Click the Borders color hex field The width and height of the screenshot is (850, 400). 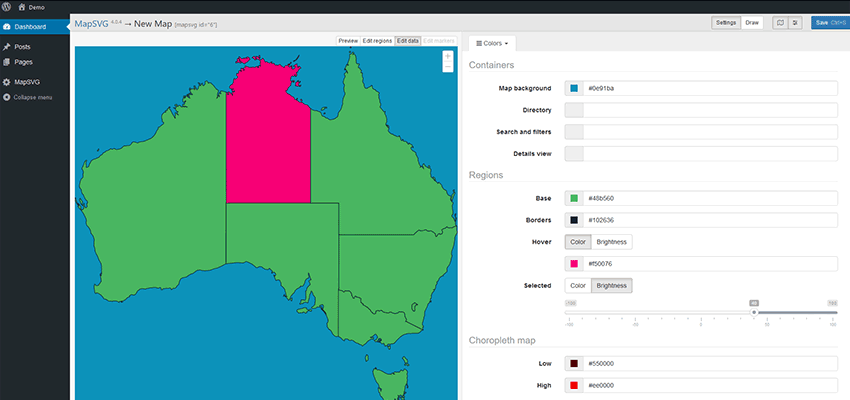coord(710,219)
